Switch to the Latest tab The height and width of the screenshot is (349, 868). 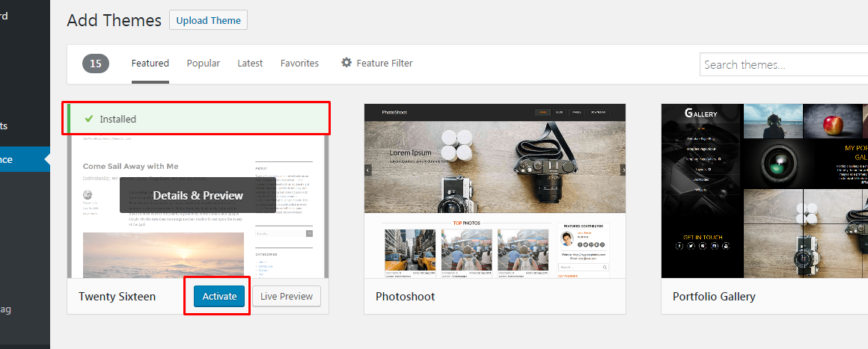250,63
